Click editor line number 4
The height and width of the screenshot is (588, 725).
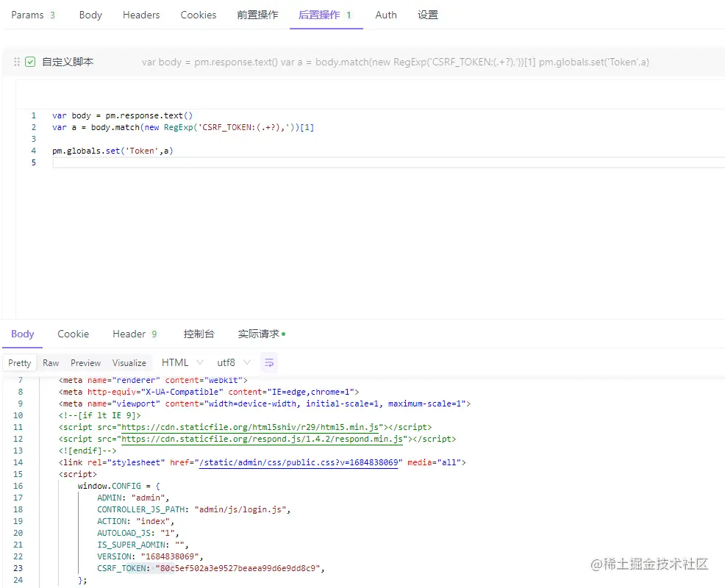point(33,151)
